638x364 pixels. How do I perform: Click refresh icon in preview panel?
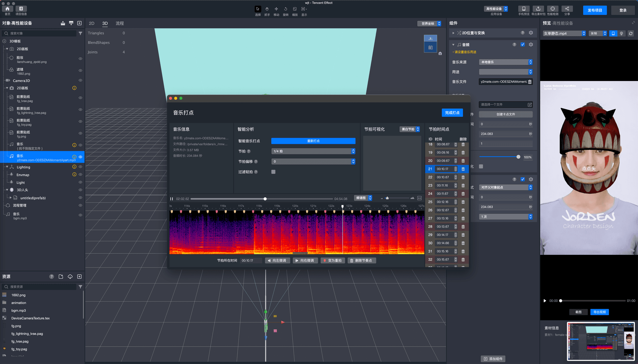click(631, 34)
